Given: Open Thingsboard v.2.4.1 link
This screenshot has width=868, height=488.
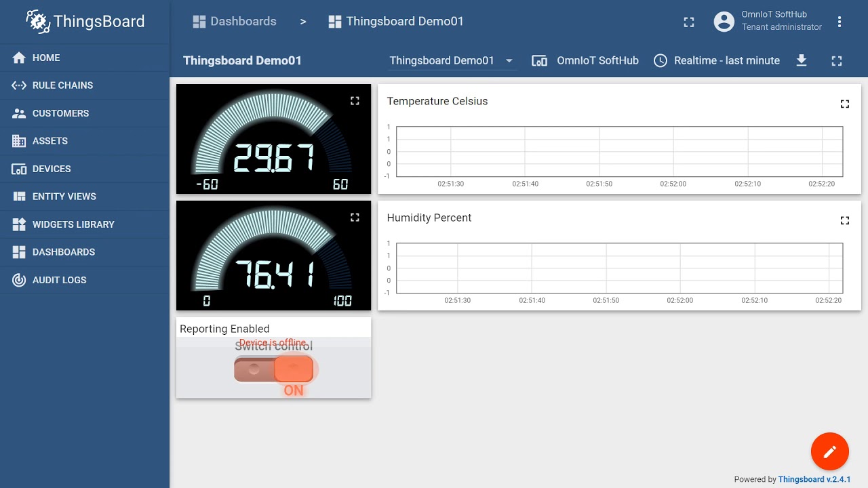Looking at the screenshot, I should (x=814, y=479).
